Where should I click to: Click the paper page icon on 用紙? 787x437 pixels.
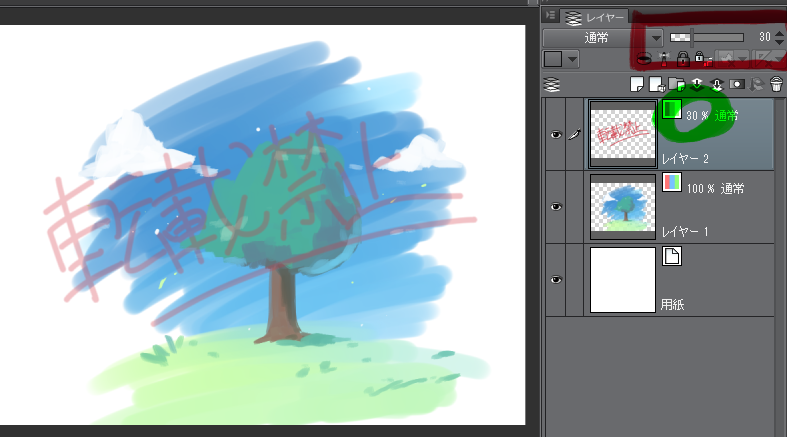pyautogui.click(x=672, y=256)
